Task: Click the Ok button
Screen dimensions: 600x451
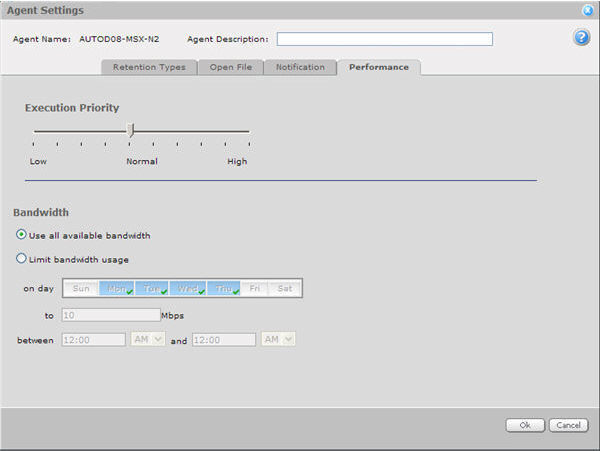Action: (524, 425)
